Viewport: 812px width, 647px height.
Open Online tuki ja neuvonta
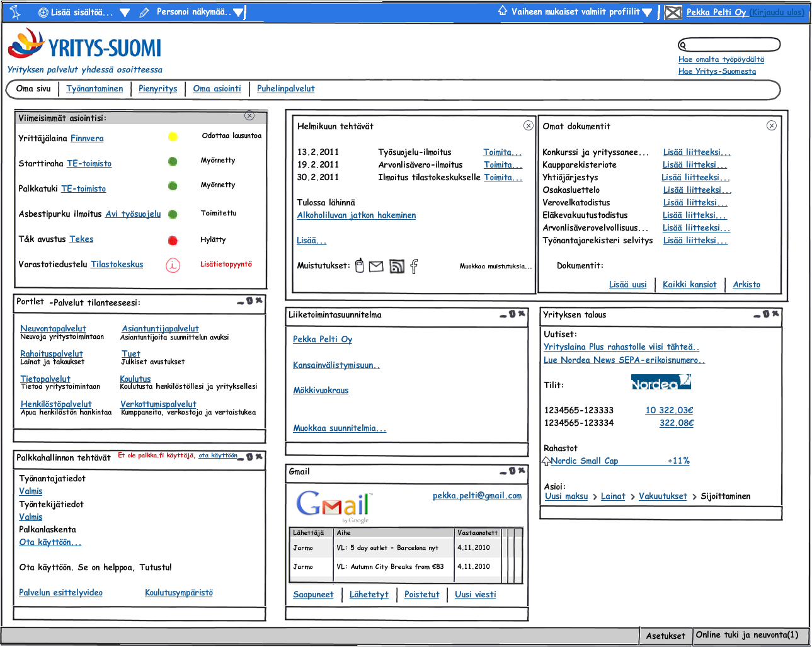747,635
